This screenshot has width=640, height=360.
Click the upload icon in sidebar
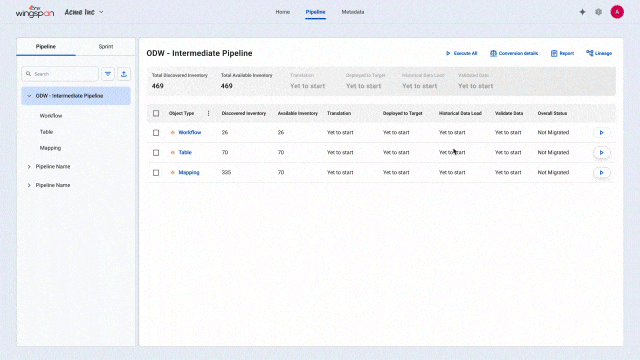(x=124, y=74)
